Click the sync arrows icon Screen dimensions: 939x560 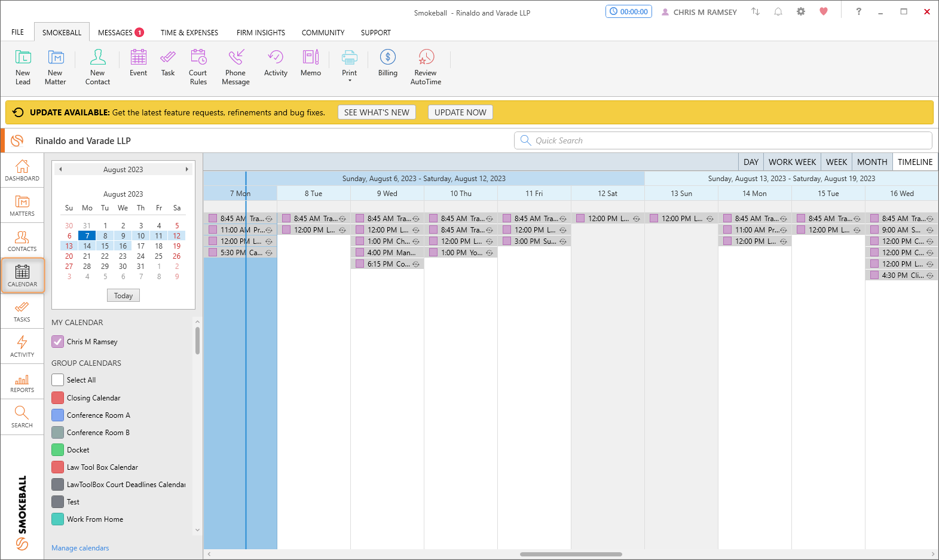pyautogui.click(x=756, y=11)
